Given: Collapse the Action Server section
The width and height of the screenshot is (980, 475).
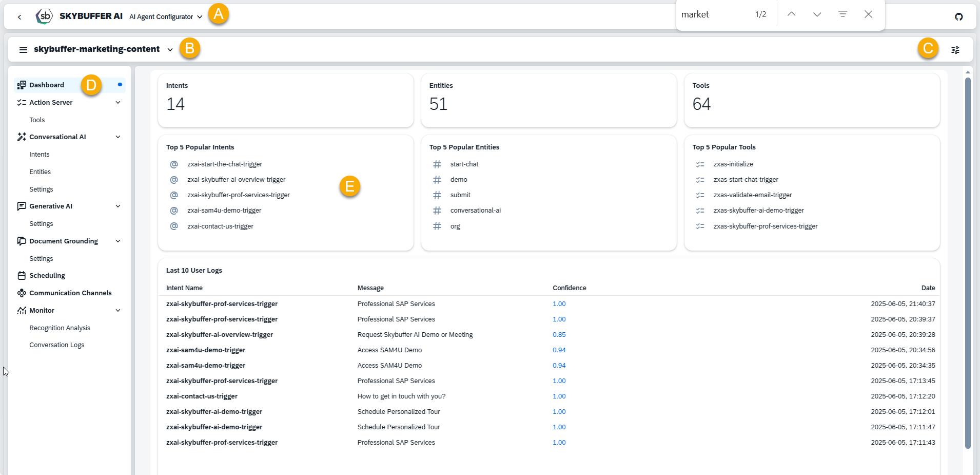Looking at the screenshot, I should tap(118, 103).
